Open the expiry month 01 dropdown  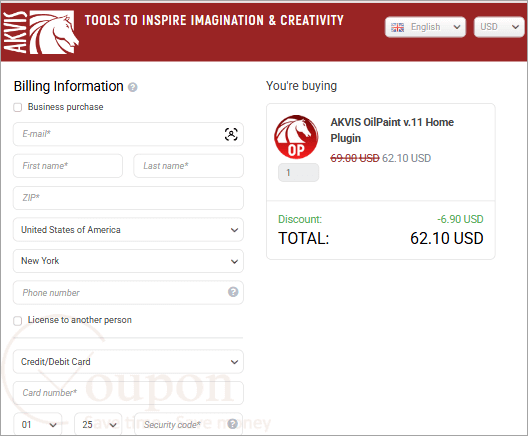coord(38,424)
